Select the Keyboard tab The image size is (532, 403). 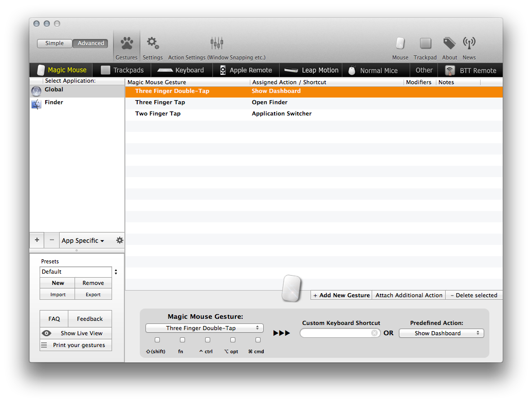click(181, 70)
